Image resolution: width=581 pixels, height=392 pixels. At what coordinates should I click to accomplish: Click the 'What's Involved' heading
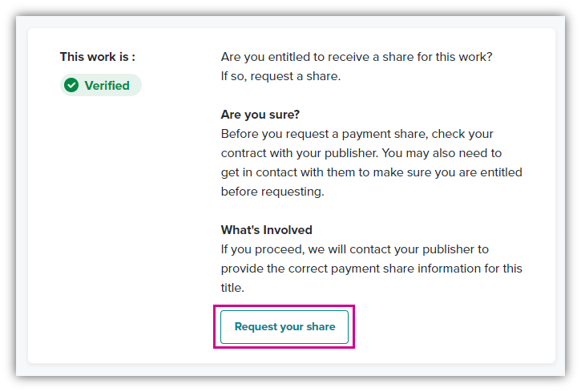[x=266, y=230]
